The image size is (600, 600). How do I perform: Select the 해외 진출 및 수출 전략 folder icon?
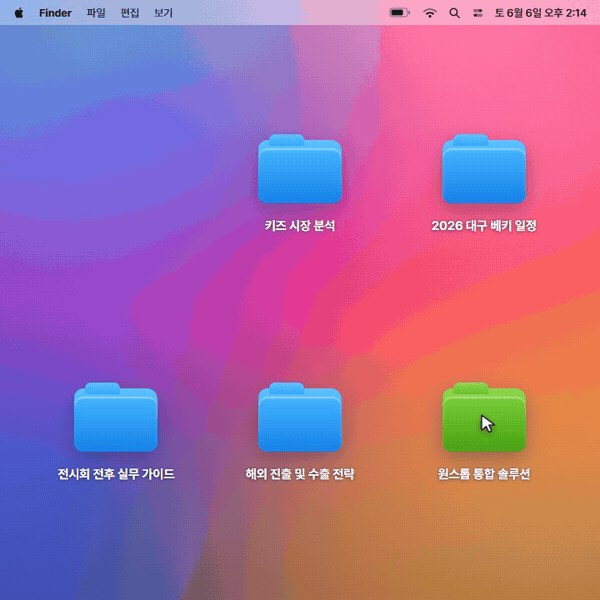[x=300, y=417]
